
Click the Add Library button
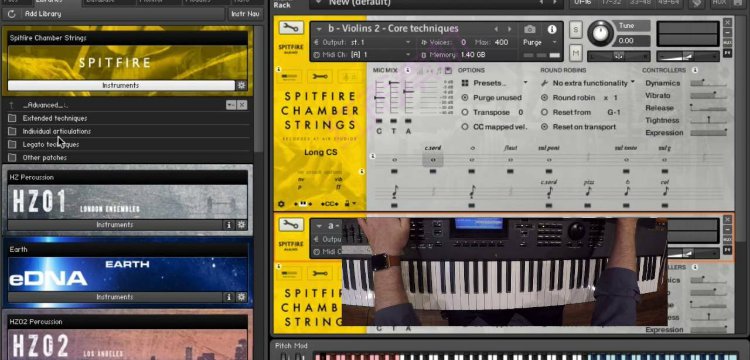(43, 14)
